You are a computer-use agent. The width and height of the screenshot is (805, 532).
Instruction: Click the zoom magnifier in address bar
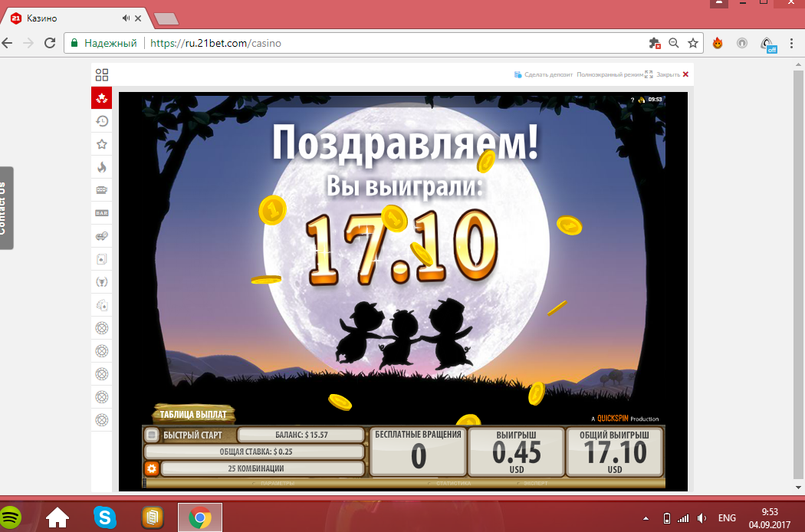674,43
